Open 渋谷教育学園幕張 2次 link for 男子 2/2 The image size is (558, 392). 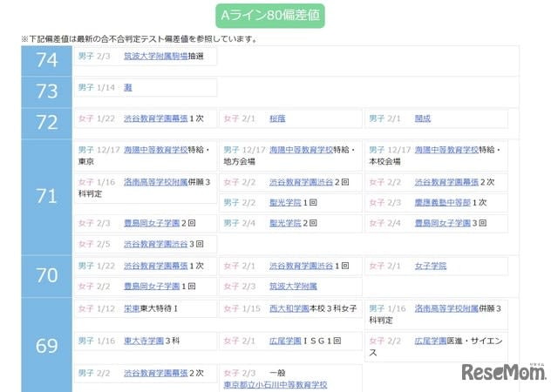click(156, 373)
